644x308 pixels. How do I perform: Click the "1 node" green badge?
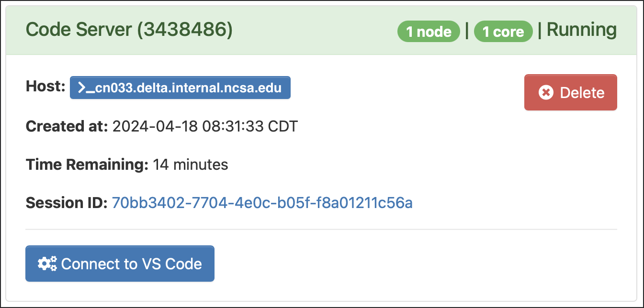tap(429, 32)
